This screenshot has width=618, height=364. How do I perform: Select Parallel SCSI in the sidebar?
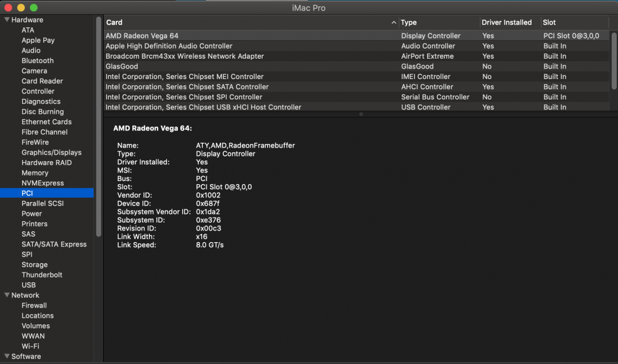point(43,204)
